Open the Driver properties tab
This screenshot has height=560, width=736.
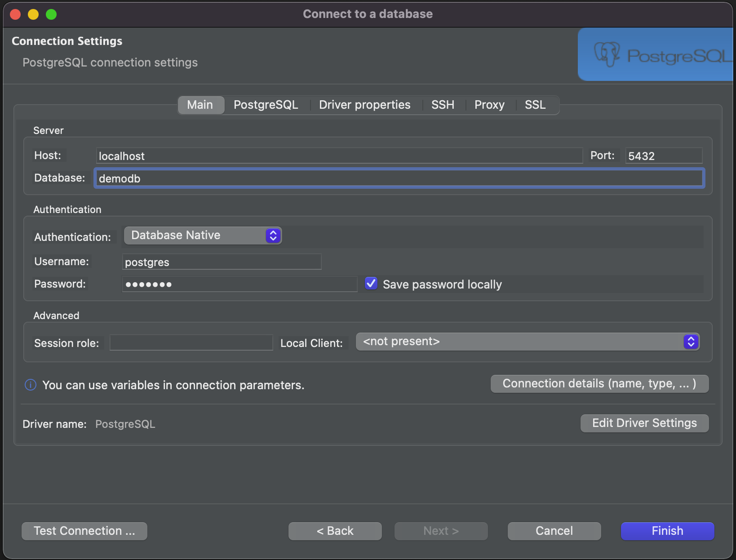click(364, 105)
